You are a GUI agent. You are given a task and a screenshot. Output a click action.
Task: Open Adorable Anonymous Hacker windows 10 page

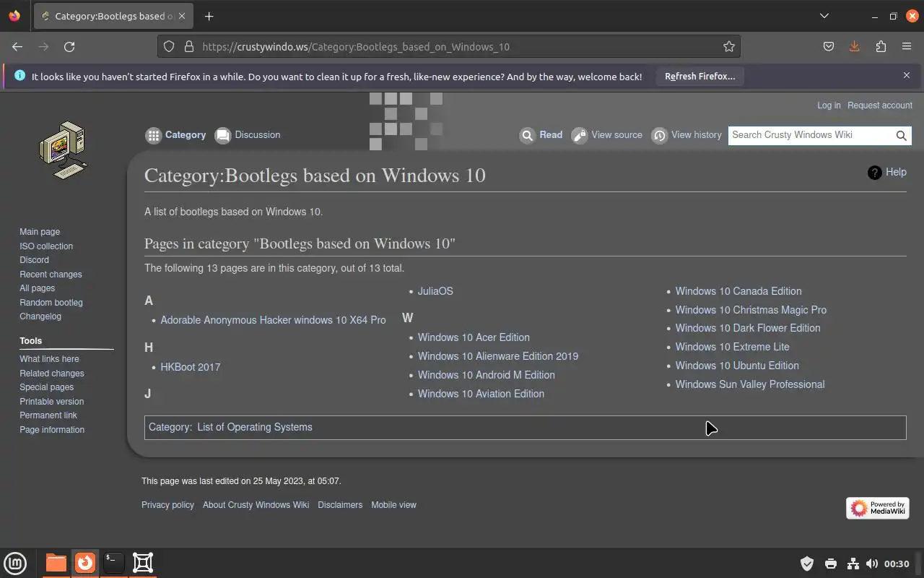coord(273,320)
